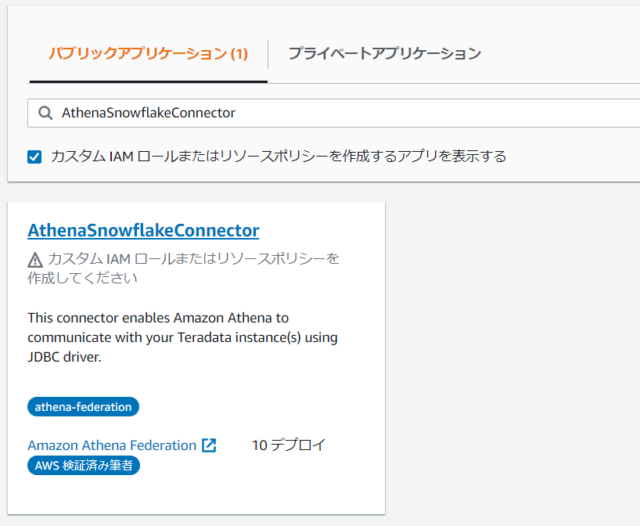Click the カスタム IAM ロール checkbox label text

tap(278, 156)
